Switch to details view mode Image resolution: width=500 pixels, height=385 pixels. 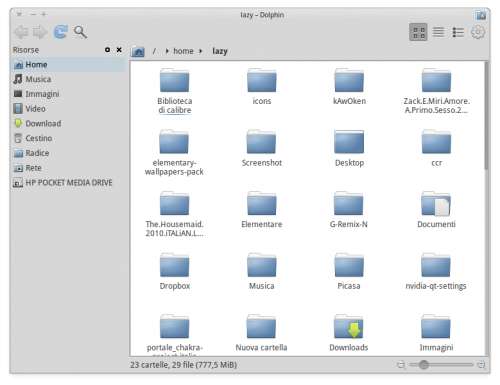pos(458,32)
